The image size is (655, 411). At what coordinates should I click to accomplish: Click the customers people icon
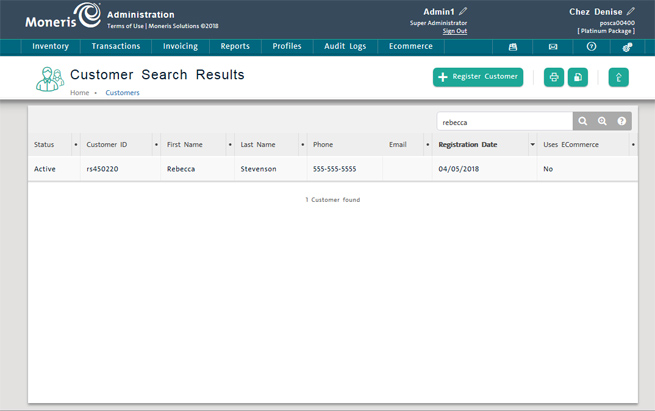pos(50,79)
